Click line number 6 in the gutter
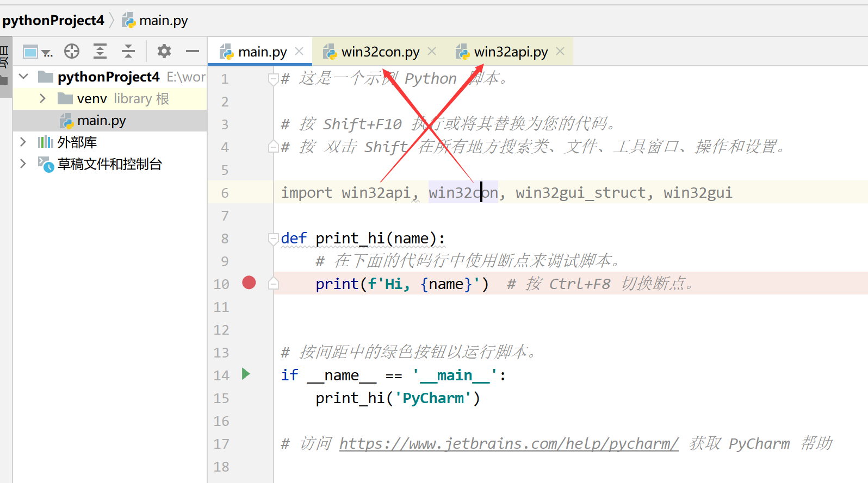The height and width of the screenshot is (483, 868). tap(225, 193)
